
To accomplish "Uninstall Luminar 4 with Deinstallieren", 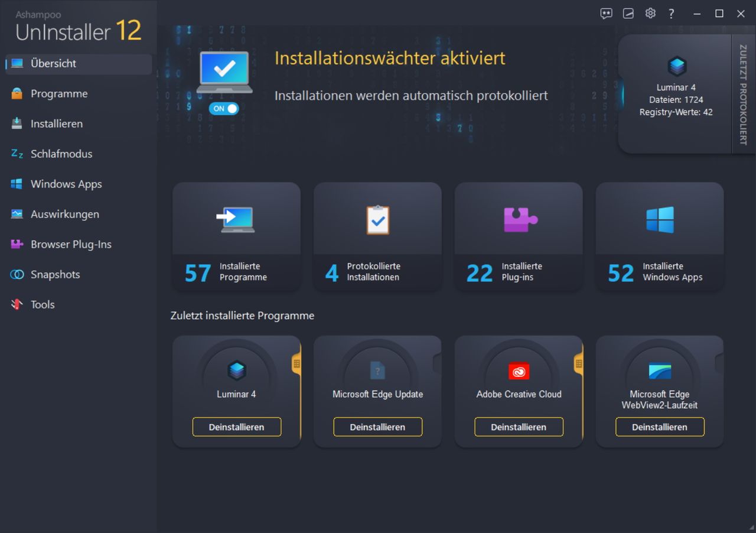I will click(x=236, y=427).
